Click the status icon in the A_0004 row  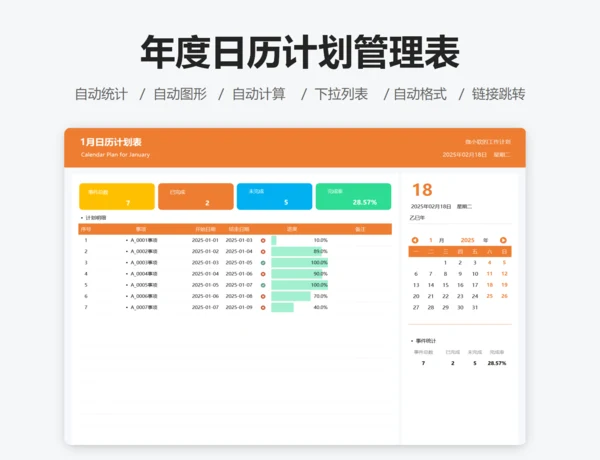(x=263, y=274)
